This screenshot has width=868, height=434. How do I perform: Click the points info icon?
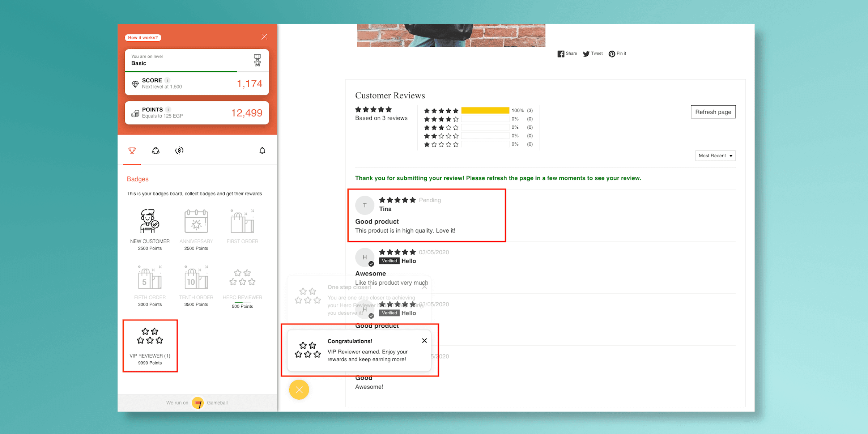[168, 110]
